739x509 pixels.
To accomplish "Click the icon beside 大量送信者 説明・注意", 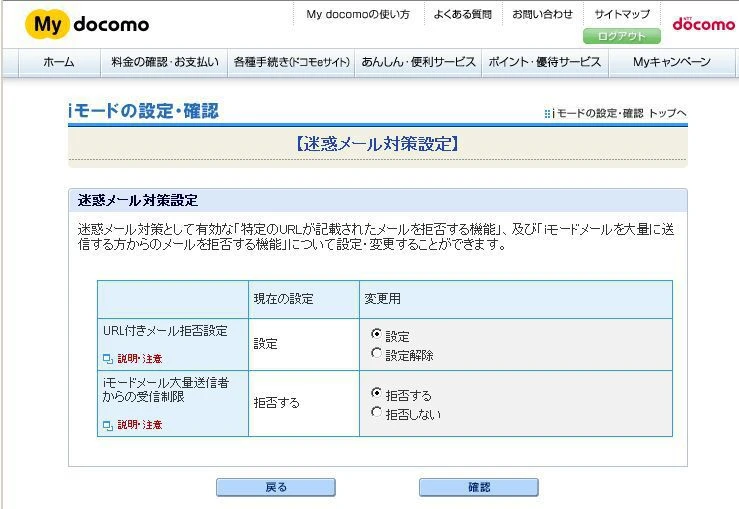I will [107, 425].
